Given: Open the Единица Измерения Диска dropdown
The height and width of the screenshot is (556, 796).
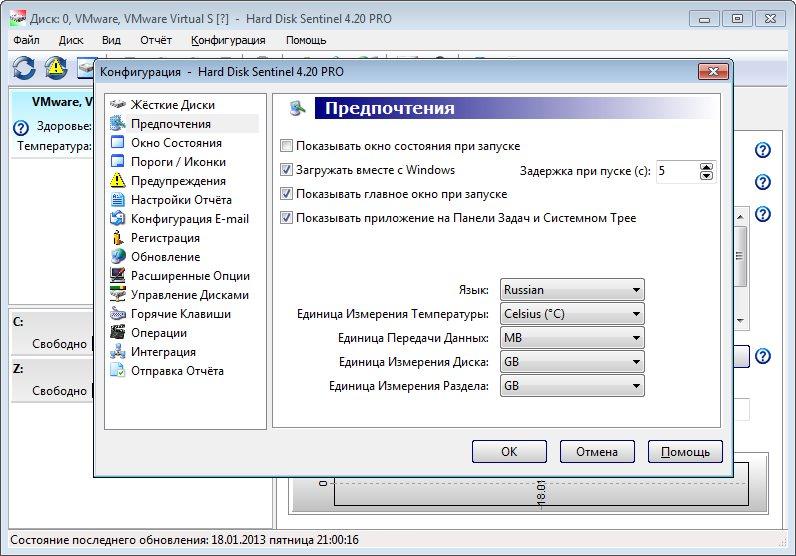Looking at the screenshot, I should 572,362.
